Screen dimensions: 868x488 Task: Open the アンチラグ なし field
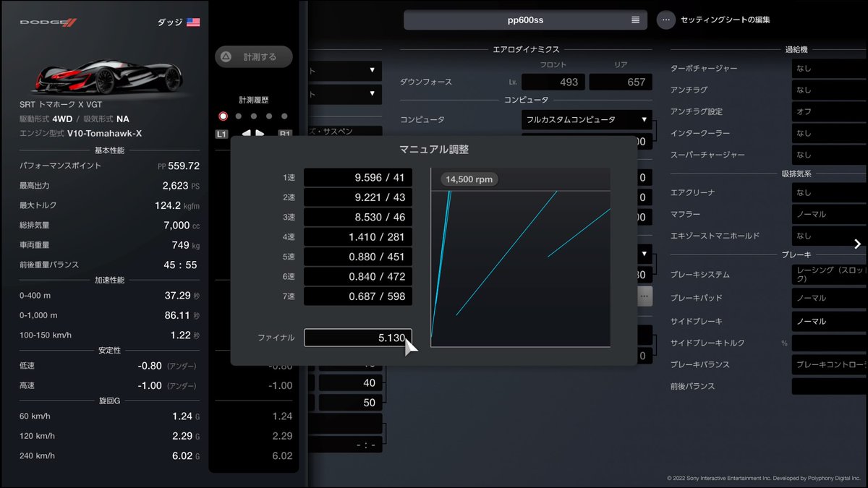click(830, 90)
